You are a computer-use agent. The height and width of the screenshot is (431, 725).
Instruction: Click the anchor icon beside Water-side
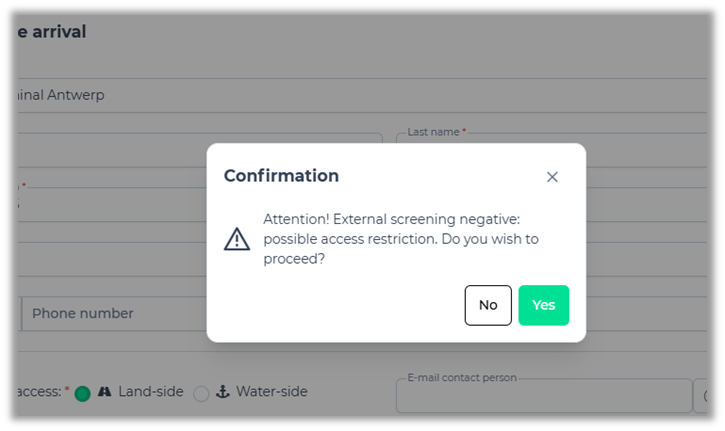[x=223, y=392]
